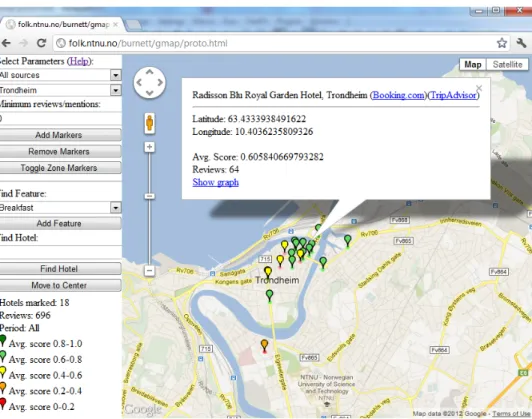The image size is (532, 419).
Task: Zoom in with the plus button
Action: coord(150,147)
